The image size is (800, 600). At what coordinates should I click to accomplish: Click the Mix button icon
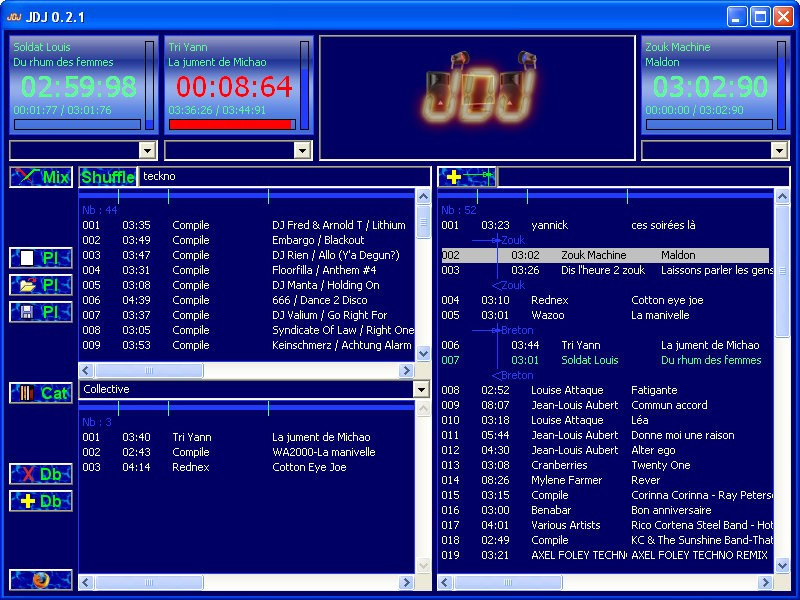point(41,177)
